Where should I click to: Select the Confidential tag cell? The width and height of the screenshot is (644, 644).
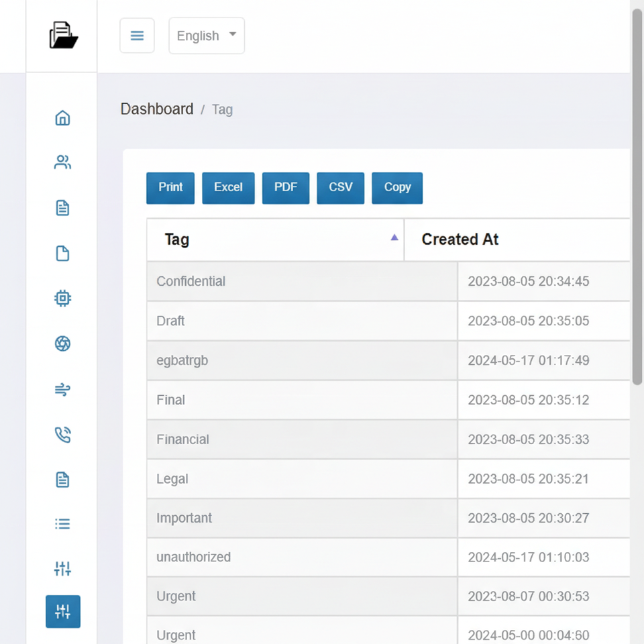click(302, 281)
